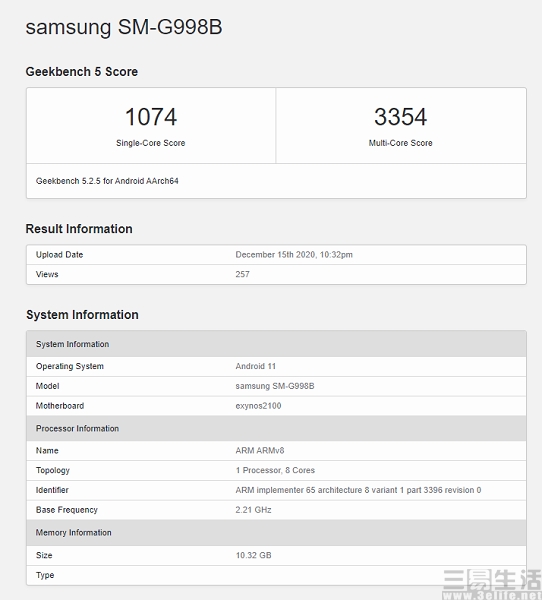This screenshot has height=600, width=542.
Task: Click the gray 'System Information' table header
Action: point(276,344)
